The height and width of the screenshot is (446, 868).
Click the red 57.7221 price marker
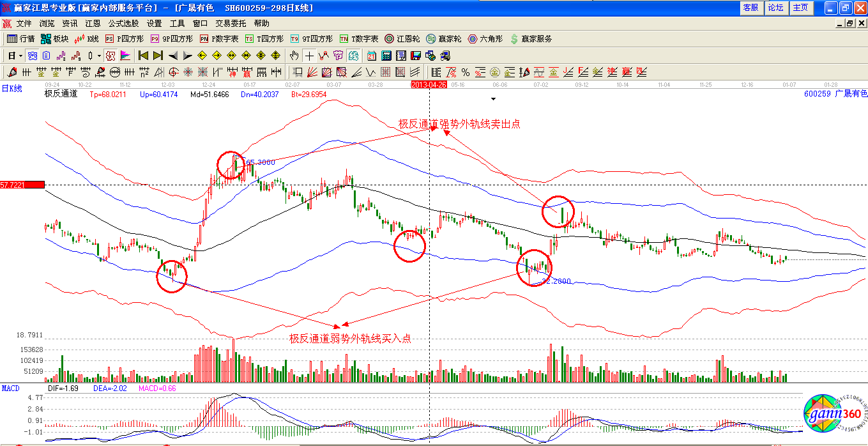click(22, 185)
